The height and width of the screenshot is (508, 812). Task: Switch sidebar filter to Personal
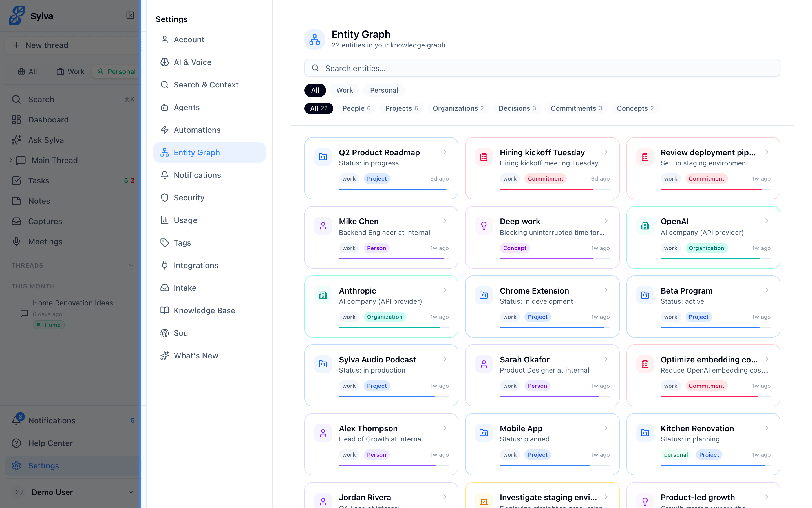[x=116, y=72]
